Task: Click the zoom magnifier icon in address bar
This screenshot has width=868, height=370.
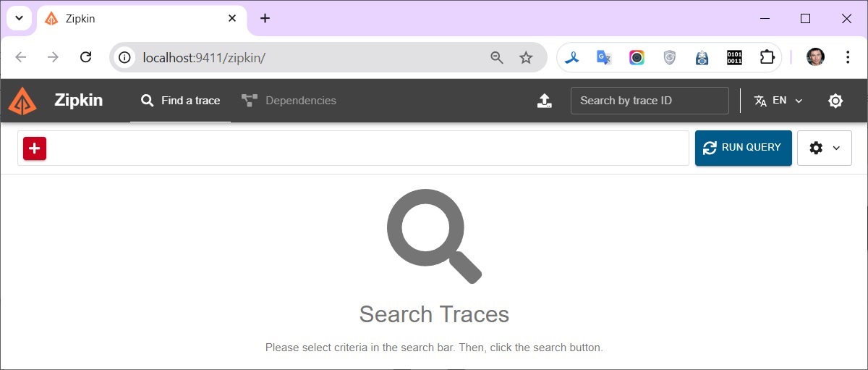Action: pyautogui.click(x=497, y=57)
